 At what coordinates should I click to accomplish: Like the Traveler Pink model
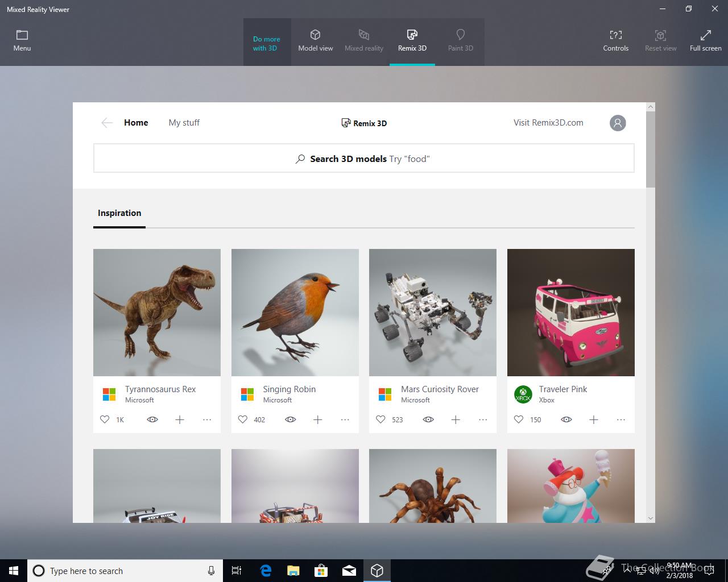pyautogui.click(x=519, y=419)
